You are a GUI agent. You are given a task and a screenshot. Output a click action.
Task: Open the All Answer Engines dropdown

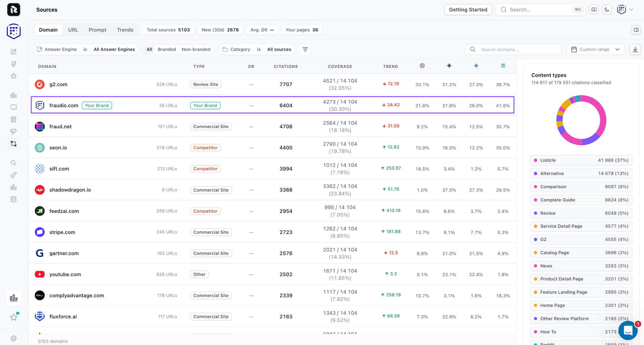click(x=114, y=49)
